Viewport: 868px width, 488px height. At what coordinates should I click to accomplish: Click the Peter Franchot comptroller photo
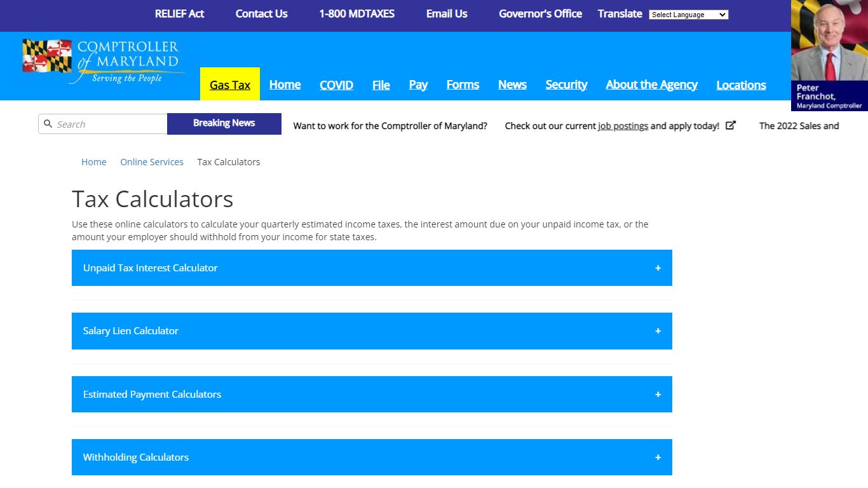(829, 55)
